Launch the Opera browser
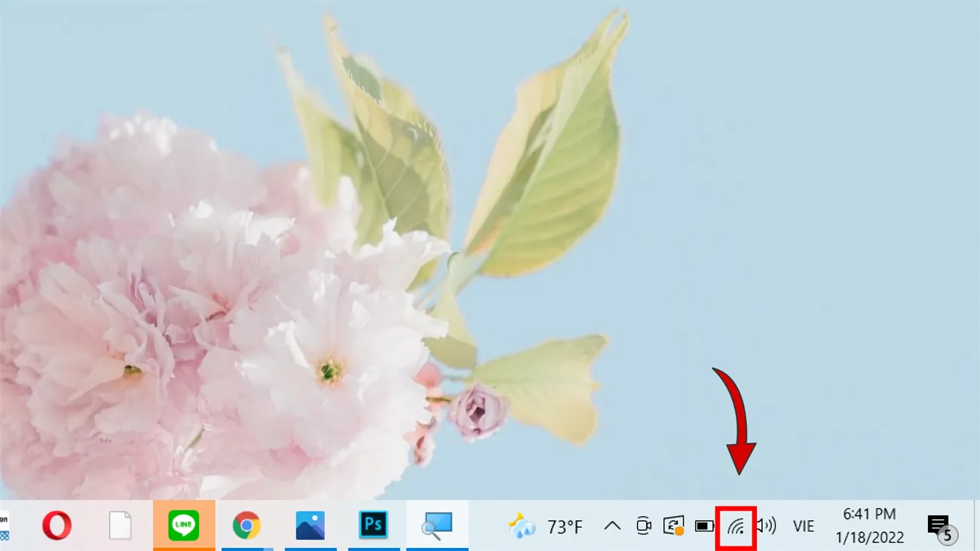Screen dimensions: 980x551 (59, 526)
